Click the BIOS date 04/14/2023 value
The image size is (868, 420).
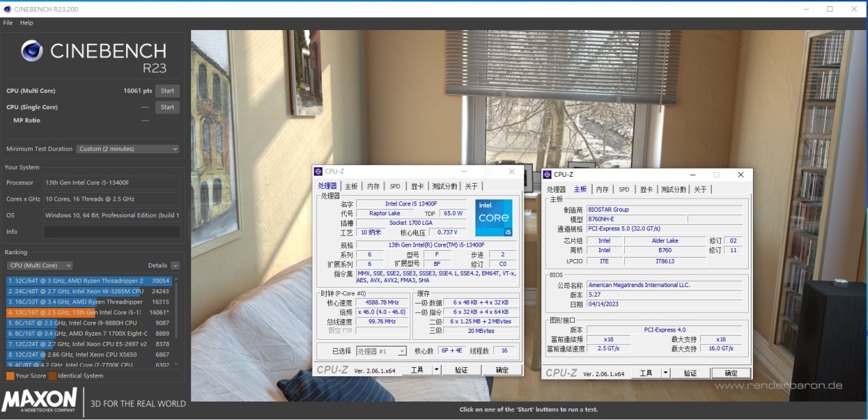pos(664,304)
